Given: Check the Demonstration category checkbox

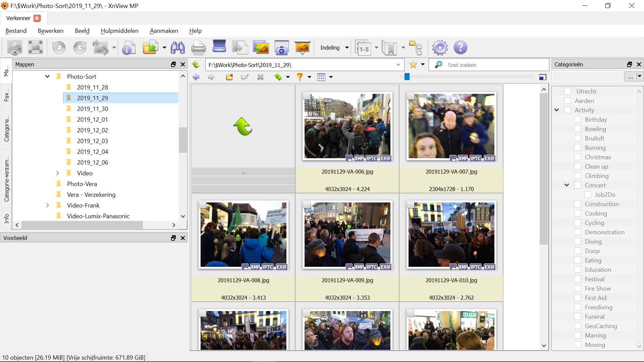Looking at the screenshot, I should point(578,232).
